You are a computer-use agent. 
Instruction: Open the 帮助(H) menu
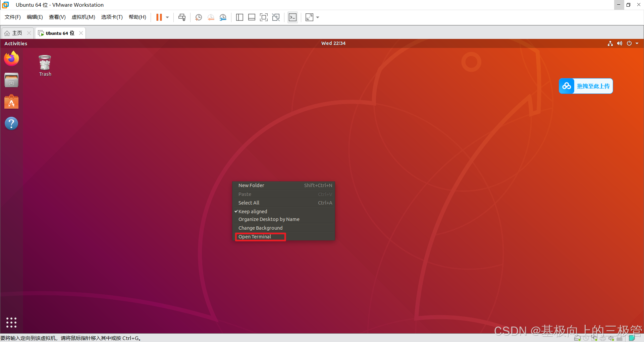pos(138,17)
